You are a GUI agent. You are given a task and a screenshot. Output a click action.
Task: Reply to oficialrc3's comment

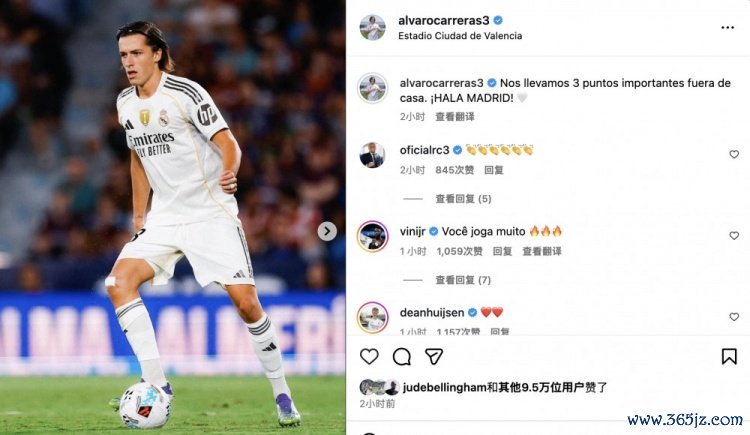[494, 170]
